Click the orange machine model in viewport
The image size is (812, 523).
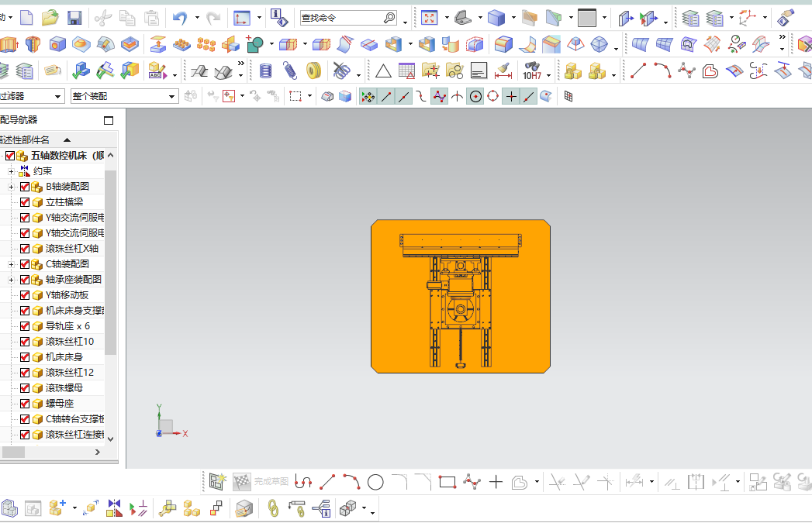coord(461,296)
